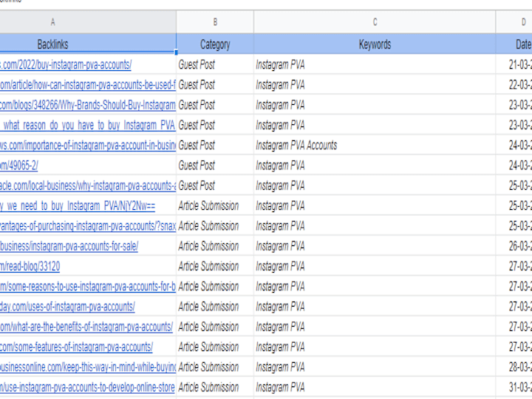Open the we_need_to_buy_Instagram_PVA link
Image resolution: width=532 pixels, height=399 pixels.
point(78,206)
